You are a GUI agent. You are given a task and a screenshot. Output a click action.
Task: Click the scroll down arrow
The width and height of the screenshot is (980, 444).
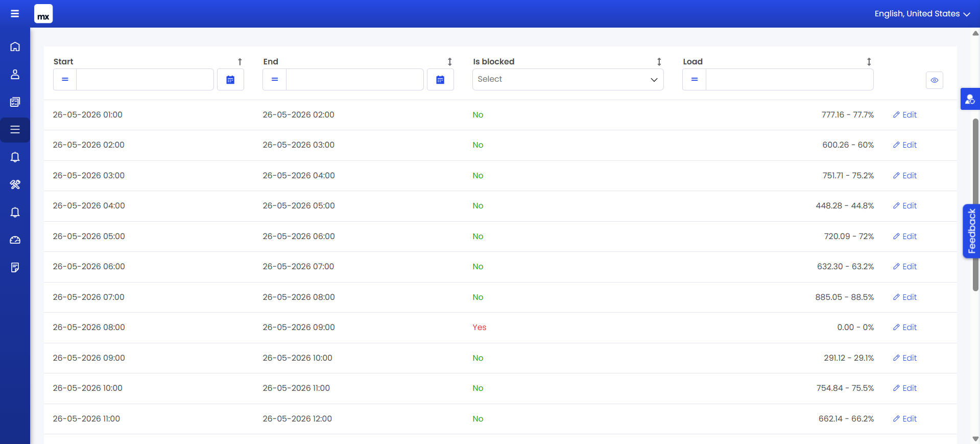(x=975, y=439)
